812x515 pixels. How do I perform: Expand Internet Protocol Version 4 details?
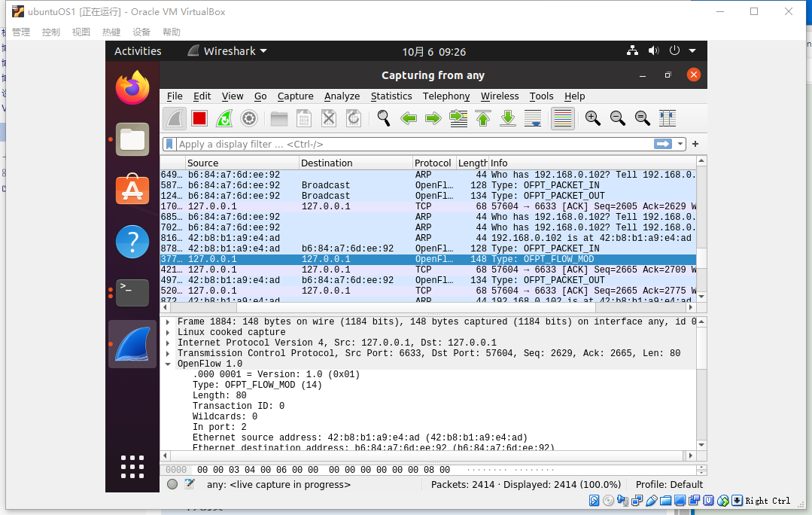(168, 343)
